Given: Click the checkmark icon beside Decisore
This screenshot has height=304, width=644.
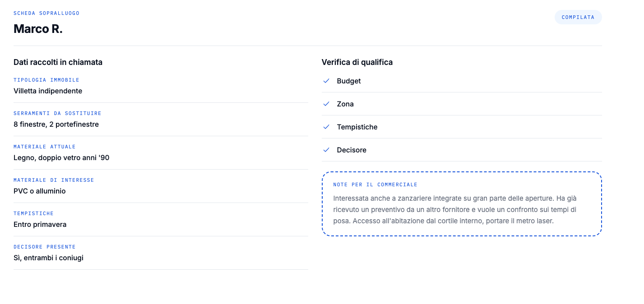Looking at the screenshot, I should point(326,150).
